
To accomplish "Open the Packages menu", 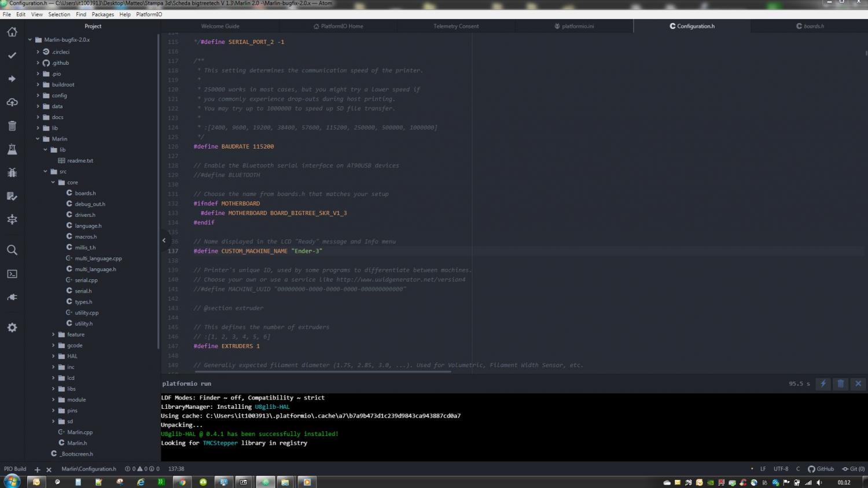I will coord(102,14).
